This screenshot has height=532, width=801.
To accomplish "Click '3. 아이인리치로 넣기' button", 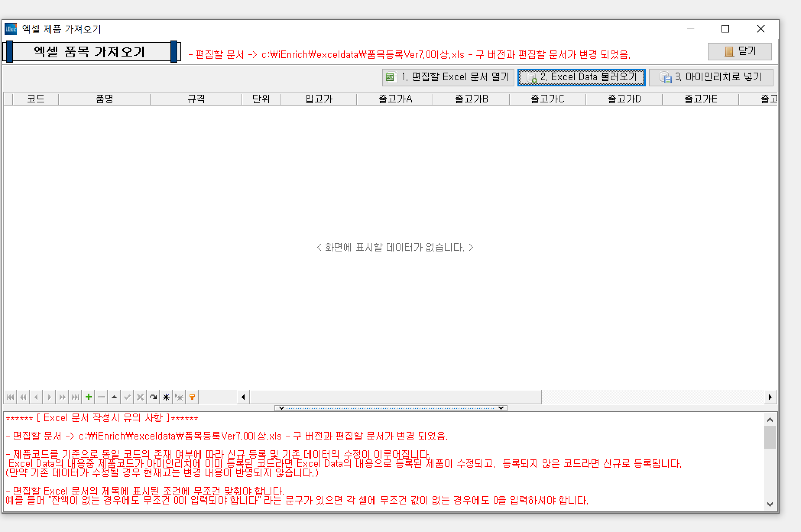I will pyautogui.click(x=711, y=77).
